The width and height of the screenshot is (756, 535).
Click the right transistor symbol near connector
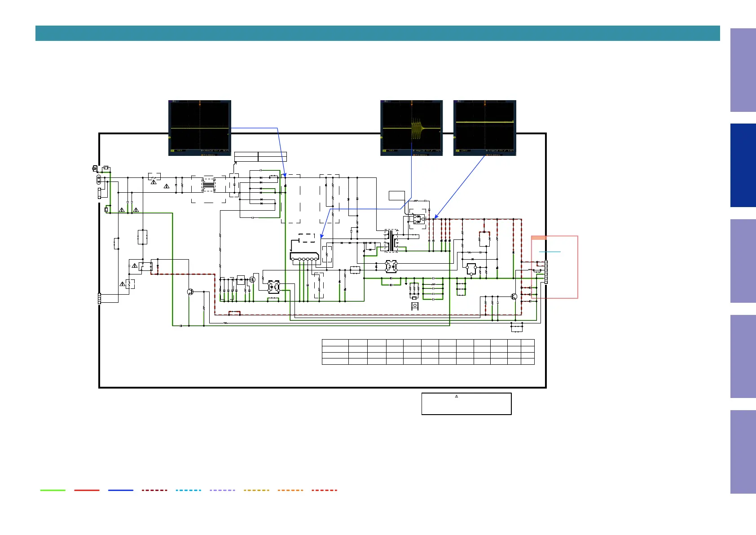click(x=514, y=296)
